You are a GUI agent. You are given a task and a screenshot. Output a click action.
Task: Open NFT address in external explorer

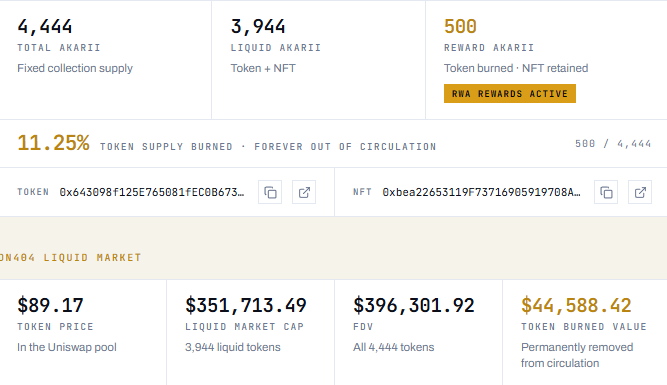tap(640, 192)
